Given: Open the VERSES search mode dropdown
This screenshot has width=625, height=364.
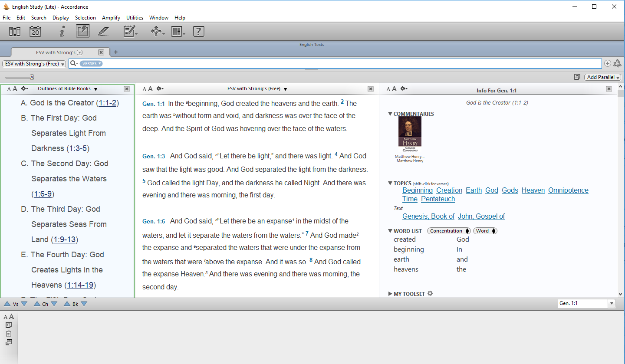Looking at the screenshot, I should tap(91, 63).
